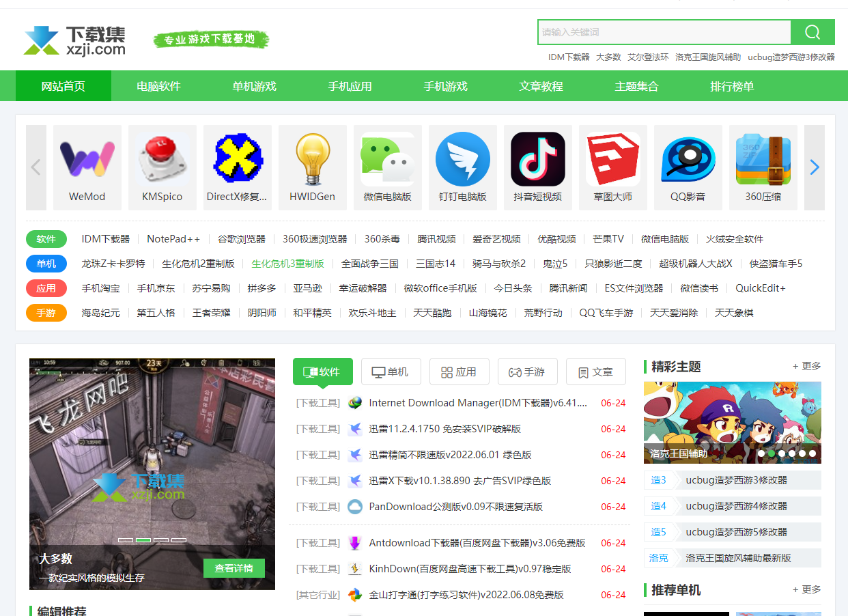The width and height of the screenshot is (848, 616).
Task: Open the NotePad++ link
Action: [x=173, y=239]
